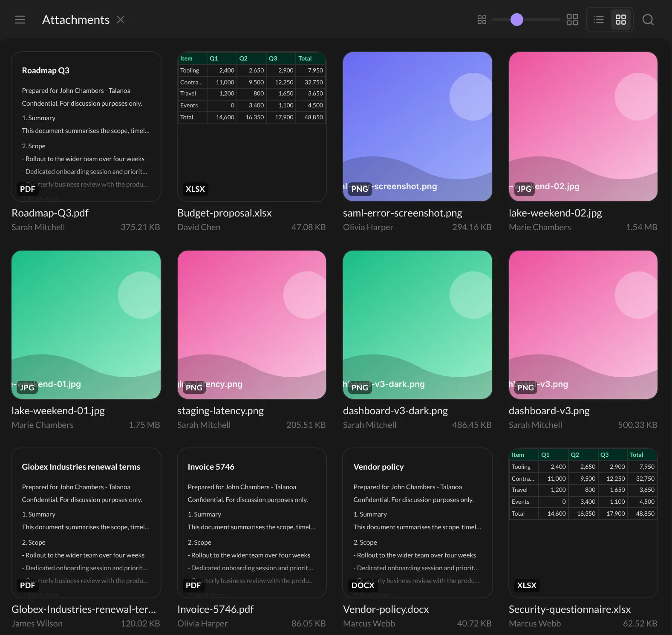Viewport: 672px width, 635px height.
Task: Click the file name Invoice-5746.pdf
Action: point(215,609)
